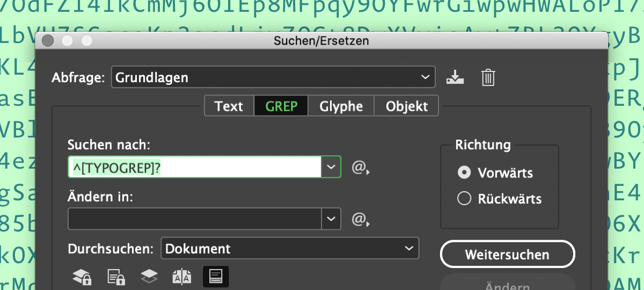
Task: Expand the Ändern in history dropdown arrow
Action: (331, 219)
